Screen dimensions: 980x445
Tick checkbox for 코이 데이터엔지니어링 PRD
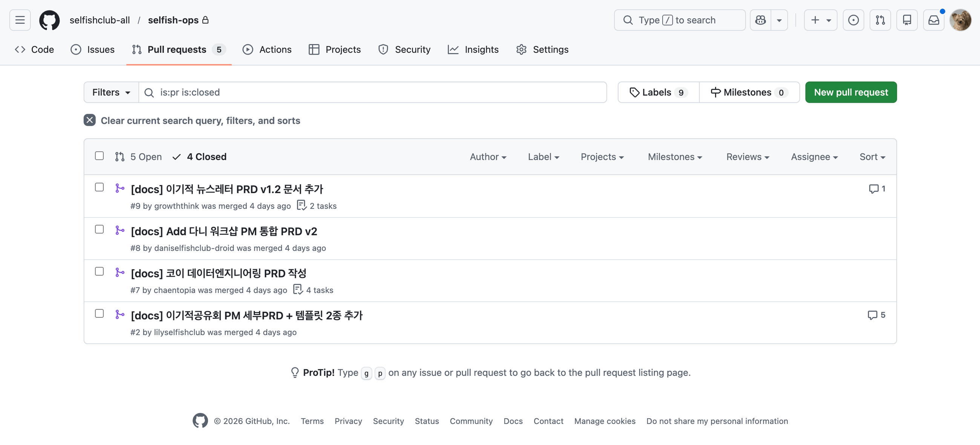99,271
